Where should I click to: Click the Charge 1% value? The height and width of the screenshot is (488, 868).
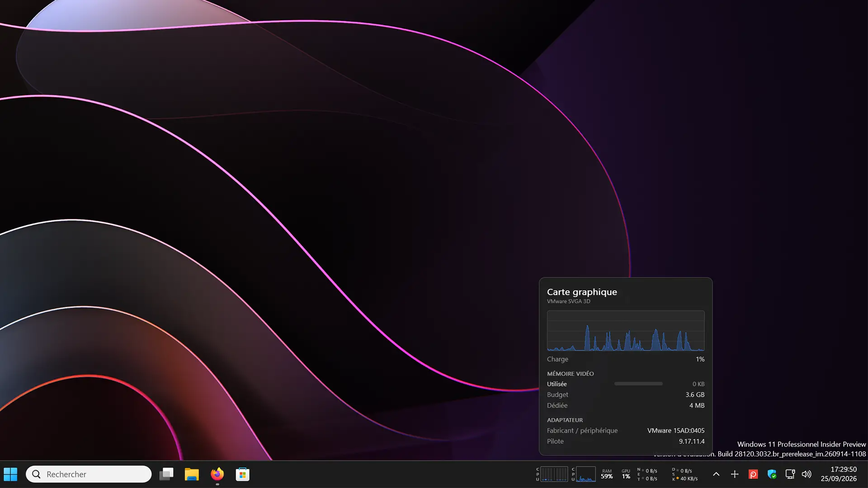click(700, 359)
